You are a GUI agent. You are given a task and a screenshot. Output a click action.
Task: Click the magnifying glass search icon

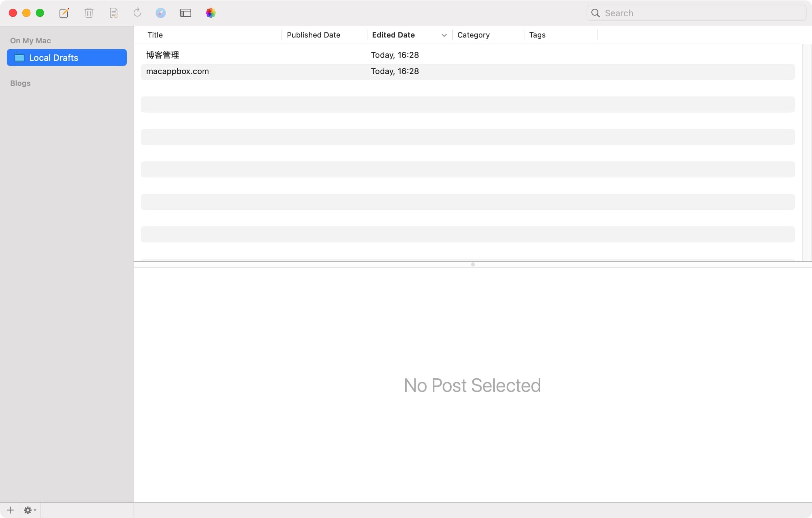[x=595, y=13]
